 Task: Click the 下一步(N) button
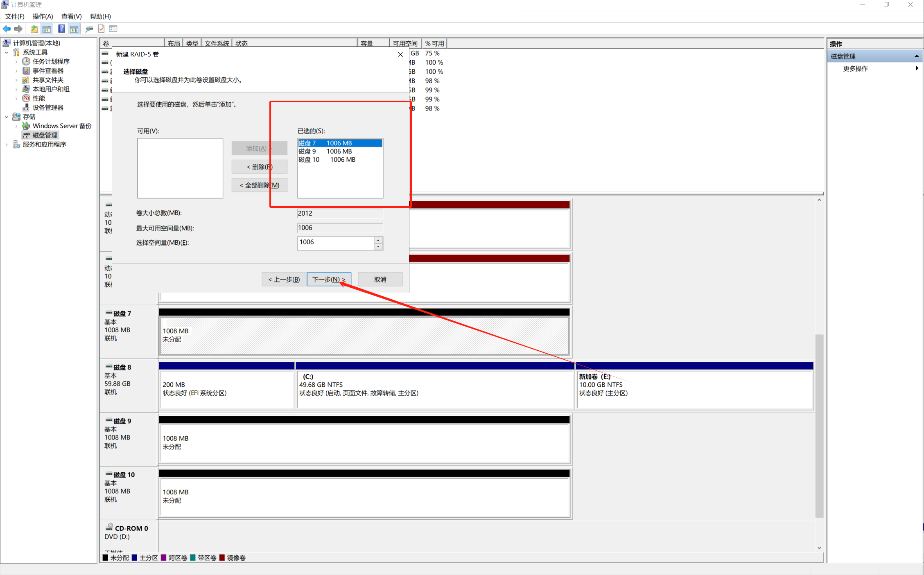[328, 279]
